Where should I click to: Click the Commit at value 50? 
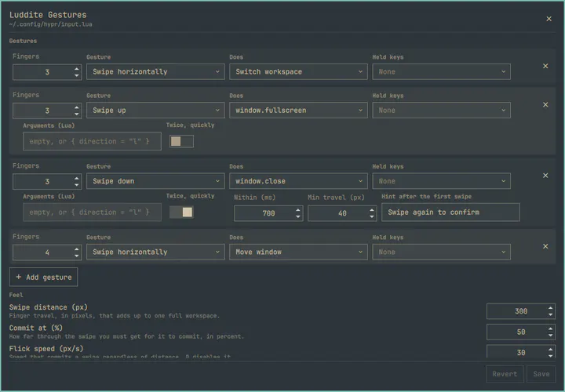point(521,332)
